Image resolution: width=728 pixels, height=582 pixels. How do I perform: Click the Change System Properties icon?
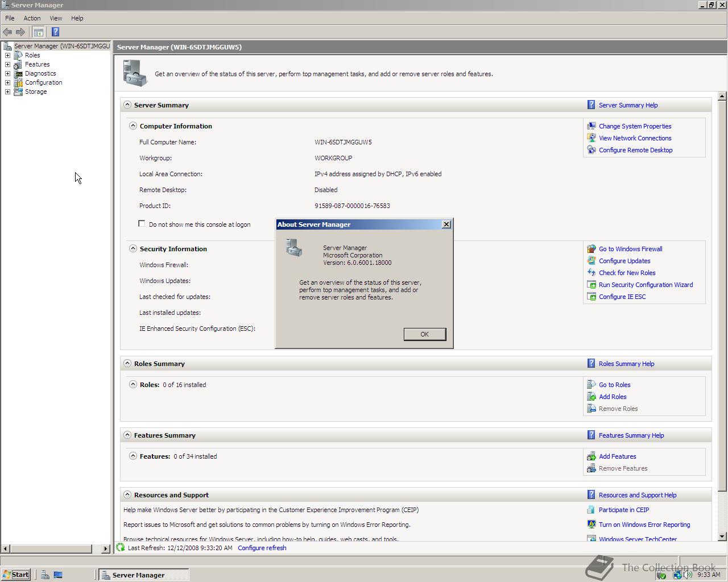tap(591, 126)
